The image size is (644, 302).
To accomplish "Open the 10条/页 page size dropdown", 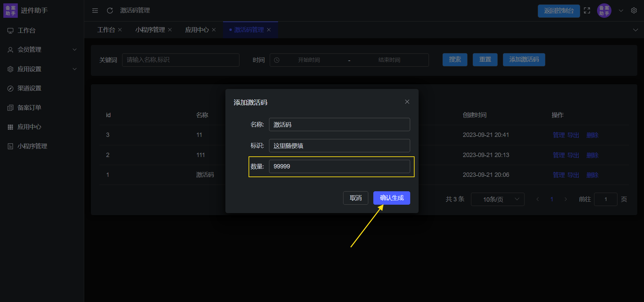I will [497, 199].
